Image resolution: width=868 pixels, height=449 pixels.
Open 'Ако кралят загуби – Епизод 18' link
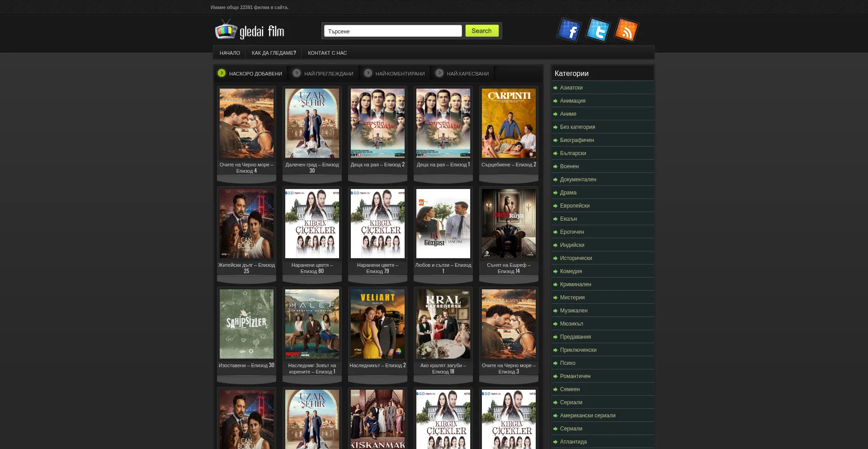(443, 369)
